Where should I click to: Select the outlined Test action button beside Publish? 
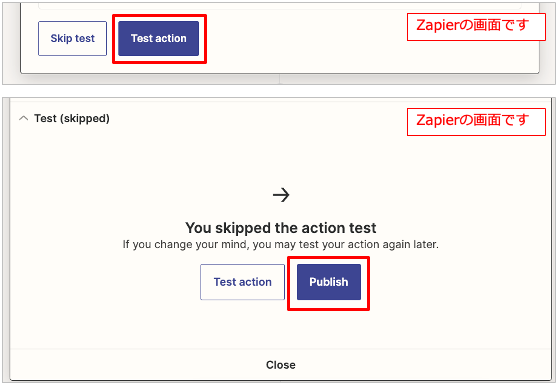coord(242,282)
